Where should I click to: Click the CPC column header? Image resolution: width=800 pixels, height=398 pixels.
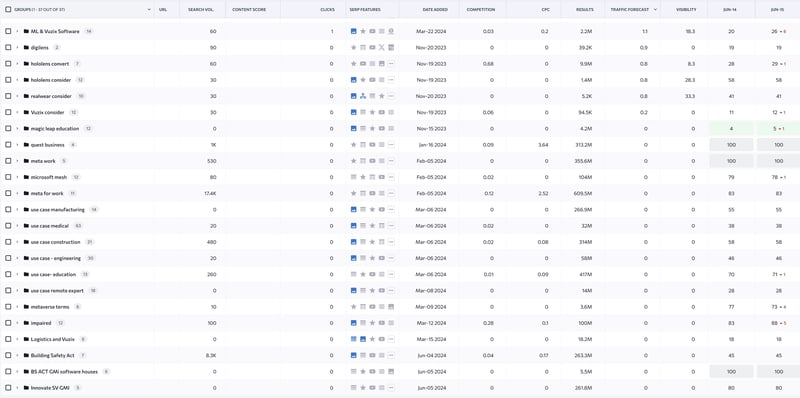tap(545, 10)
